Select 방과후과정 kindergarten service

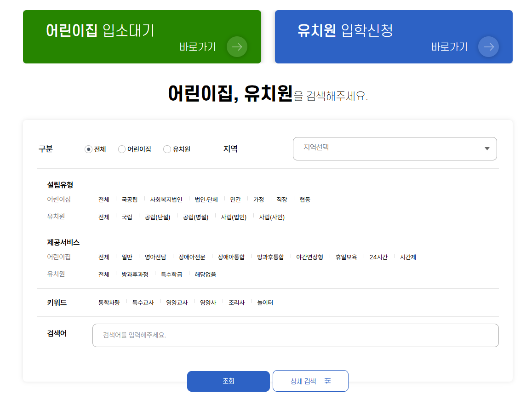tap(135, 274)
